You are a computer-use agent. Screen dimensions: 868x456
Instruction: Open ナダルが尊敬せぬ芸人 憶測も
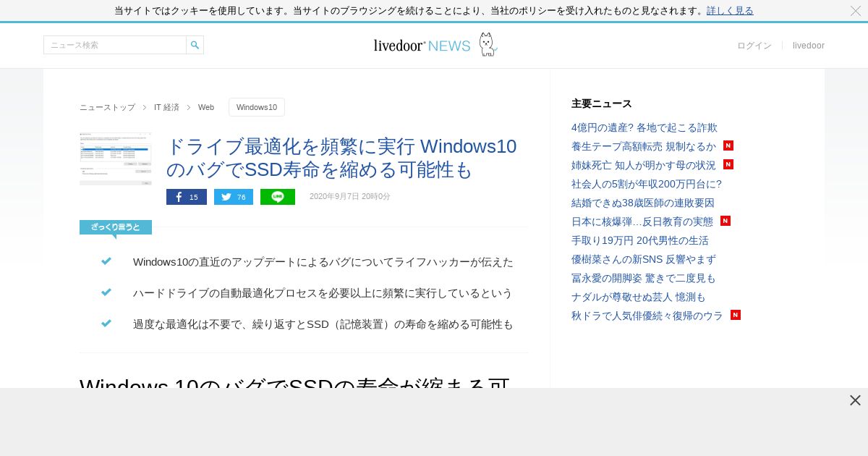click(639, 297)
